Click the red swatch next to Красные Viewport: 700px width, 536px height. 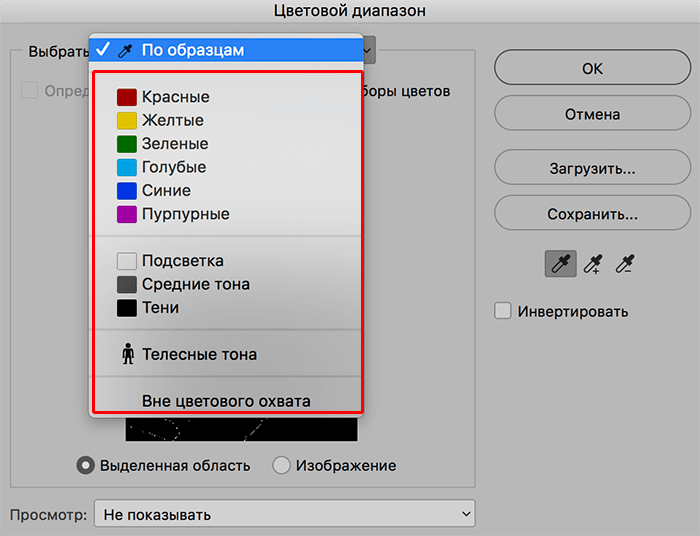127,97
